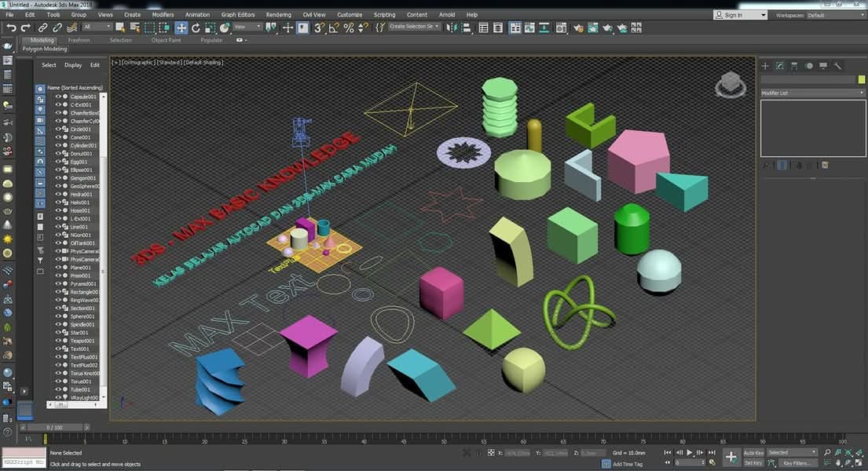
Task: Open the File menu
Action: pyautogui.click(x=10, y=15)
